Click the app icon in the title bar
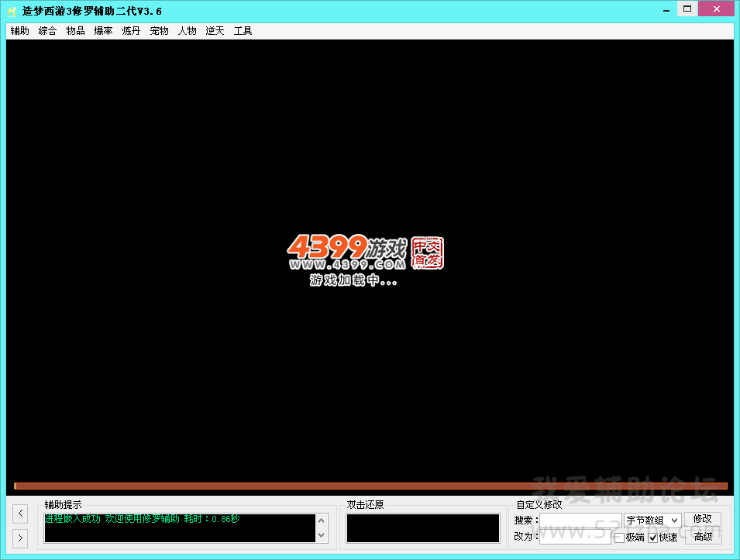Image resolution: width=740 pixels, height=560 pixels. (x=12, y=11)
